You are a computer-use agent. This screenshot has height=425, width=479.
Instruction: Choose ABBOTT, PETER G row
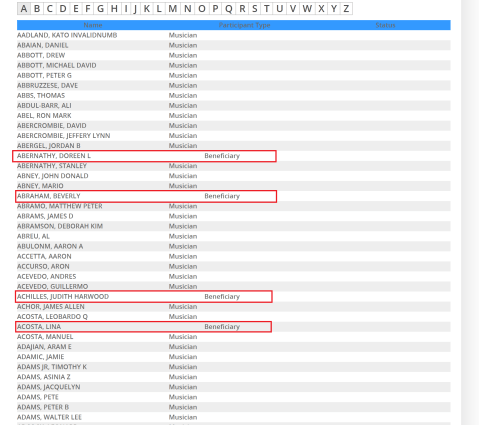pos(44,75)
